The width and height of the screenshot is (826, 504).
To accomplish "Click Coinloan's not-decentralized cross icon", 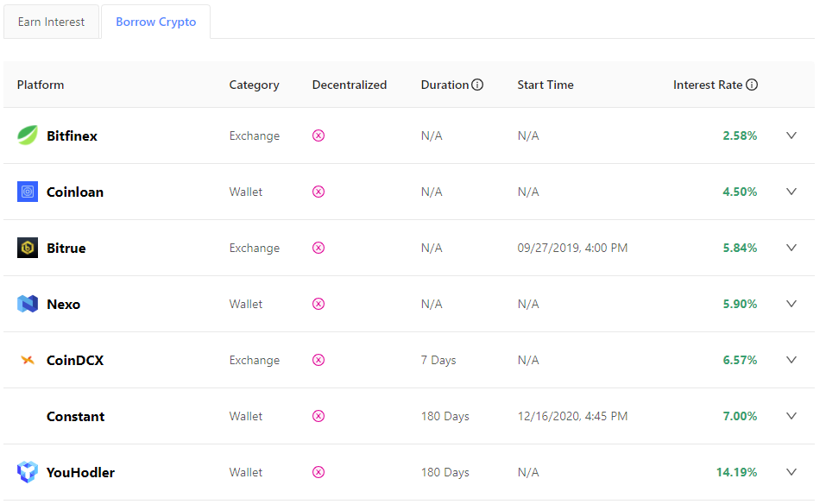I will (x=318, y=192).
